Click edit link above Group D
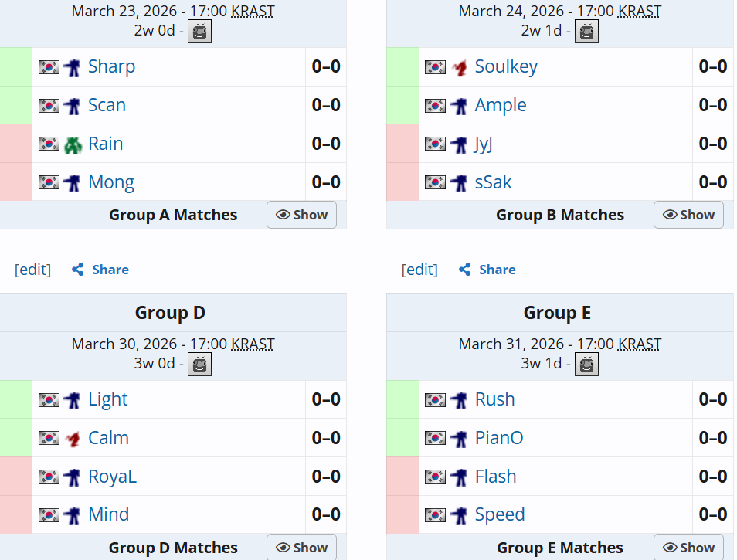 33,270
